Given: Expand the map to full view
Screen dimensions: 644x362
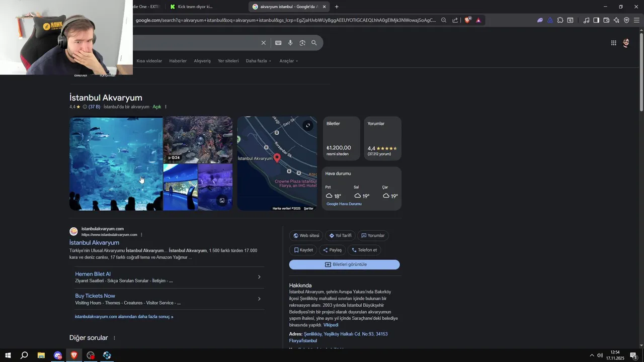Looking at the screenshot, I should pos(308,125).
